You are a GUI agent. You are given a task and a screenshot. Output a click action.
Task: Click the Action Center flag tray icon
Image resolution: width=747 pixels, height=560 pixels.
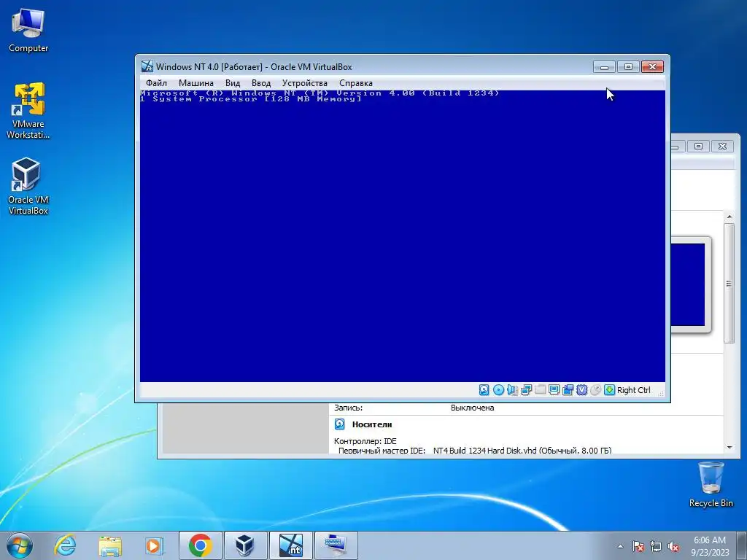point(638,546)
